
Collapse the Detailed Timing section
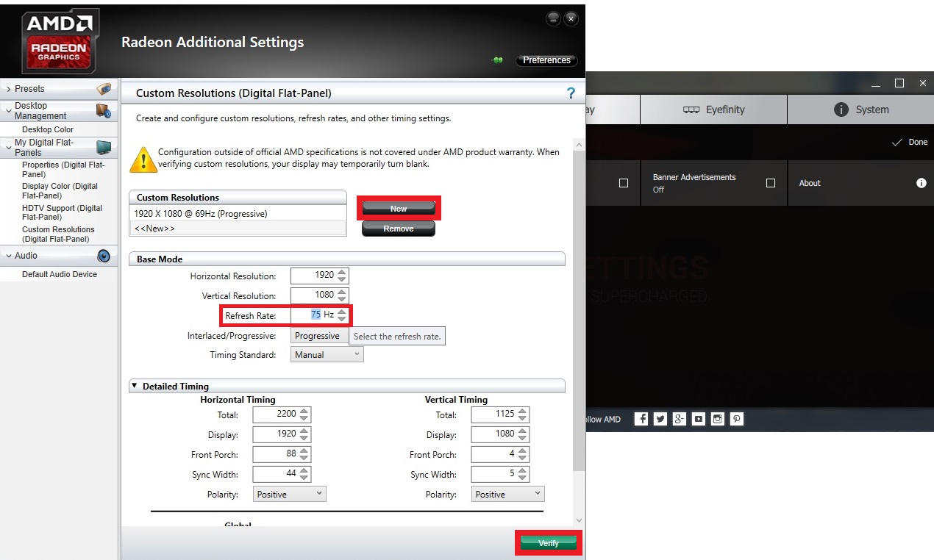[x=134, y=386]
